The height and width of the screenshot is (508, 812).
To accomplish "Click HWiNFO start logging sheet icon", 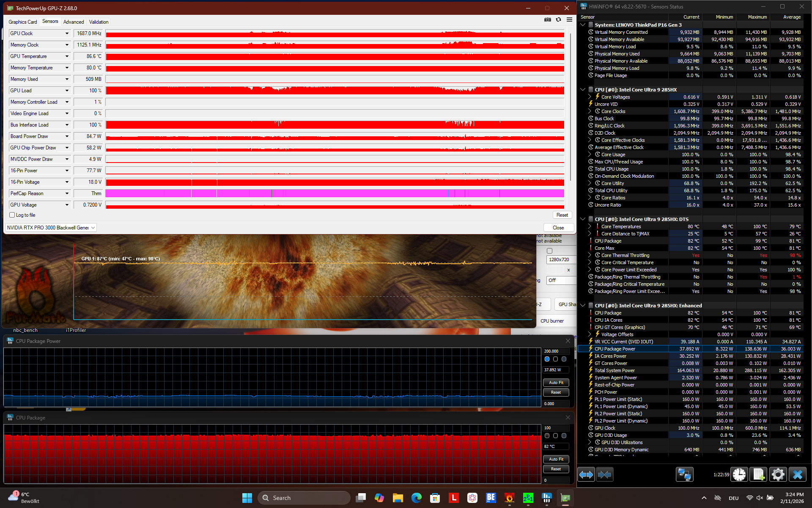I will 758,475.
